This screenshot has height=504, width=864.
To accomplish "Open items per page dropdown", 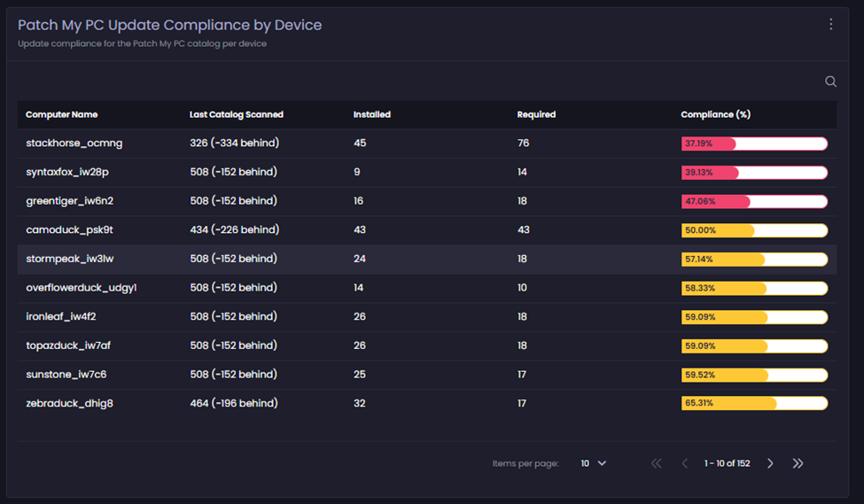I will pyautogui.click(x=594, y=463).
